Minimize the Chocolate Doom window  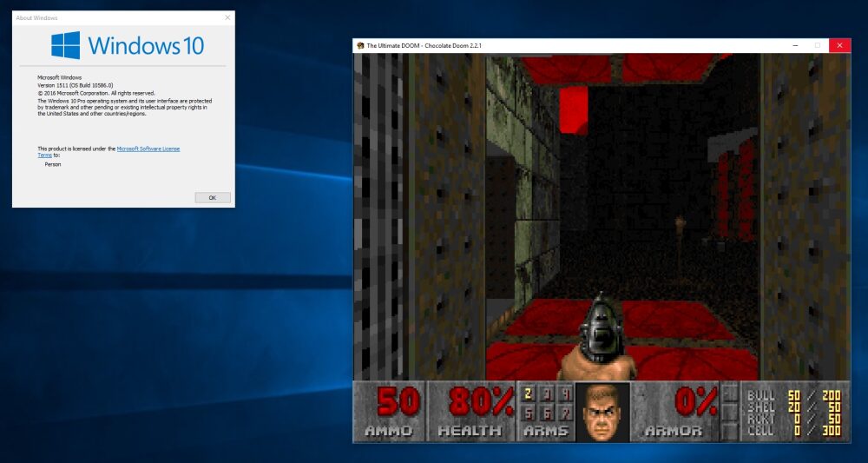coord(795,45)
